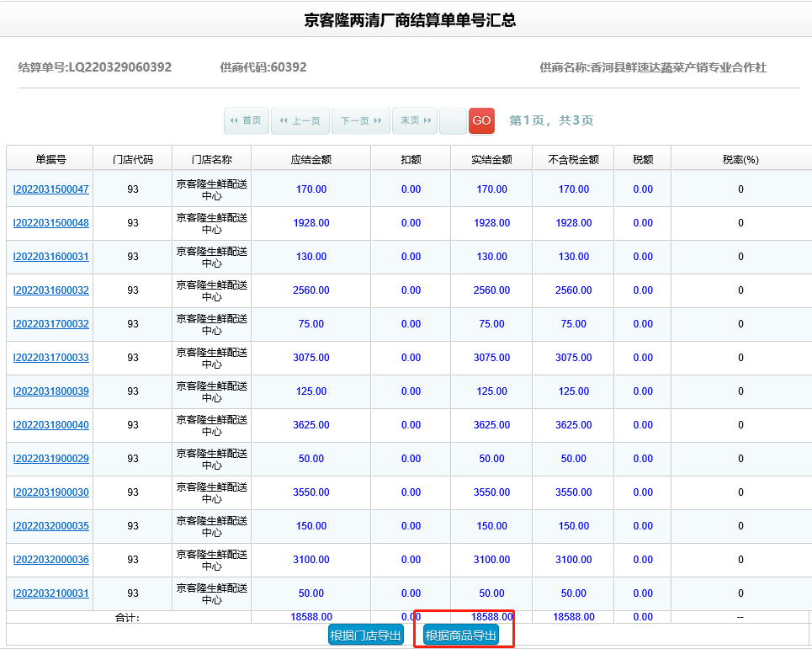Viewport: 812px width, 649px height.
Task: Open document I2022031600032
Action: click(50, 290)
